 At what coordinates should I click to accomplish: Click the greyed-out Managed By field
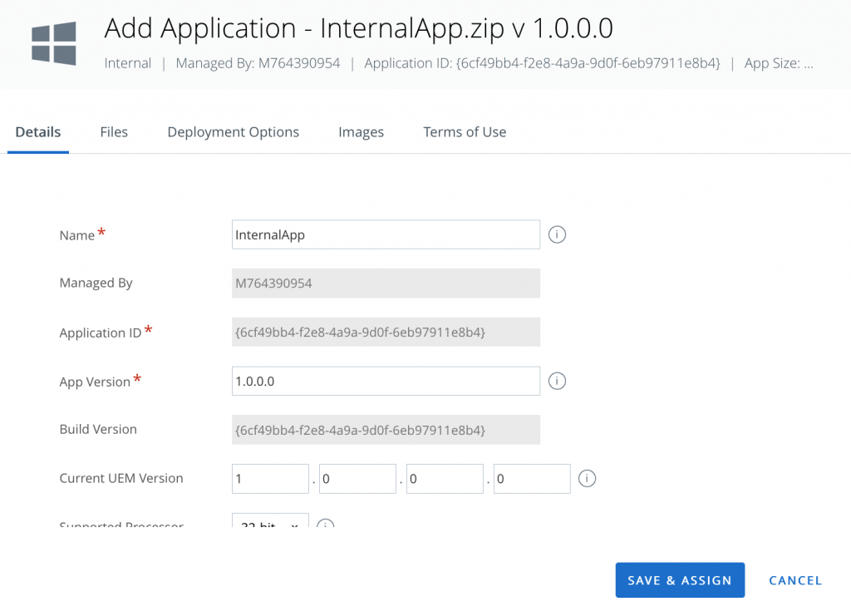[x=386, y=283]
